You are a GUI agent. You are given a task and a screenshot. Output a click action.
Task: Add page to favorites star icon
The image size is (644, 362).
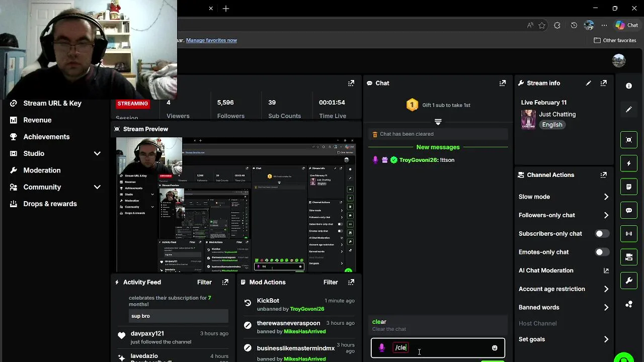542,25
